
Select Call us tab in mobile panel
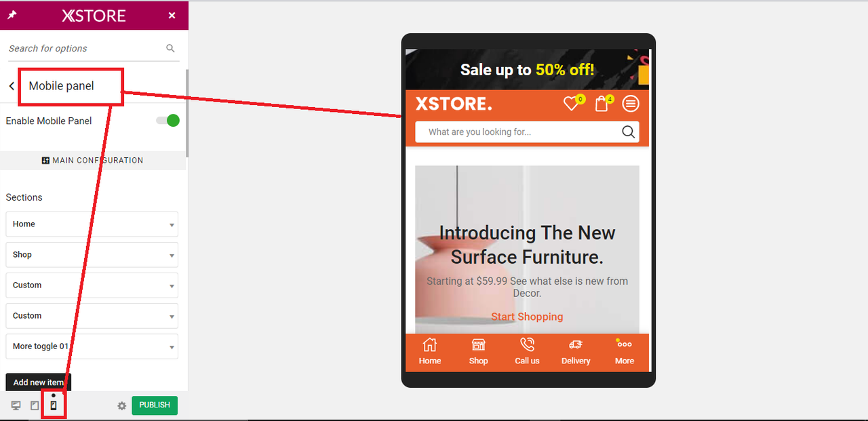coord(527,352)
